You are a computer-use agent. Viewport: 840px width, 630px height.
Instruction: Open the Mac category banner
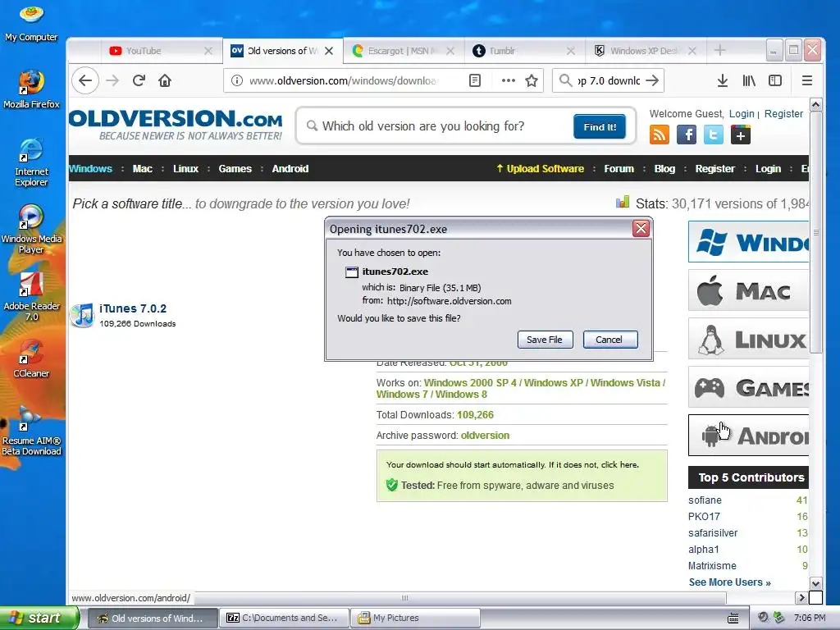coord(748,290)
